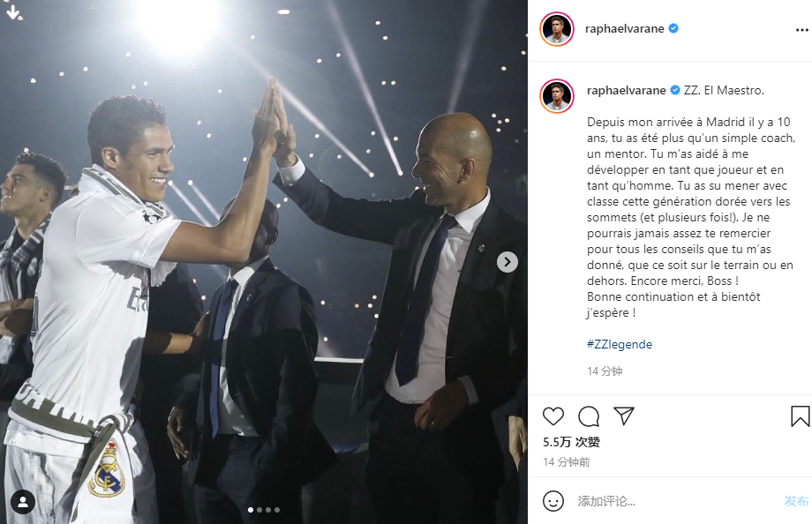The height and width of the screenshot is (524, 812).
Task: Like the post with the heart icon
Action: coord(553,415)
